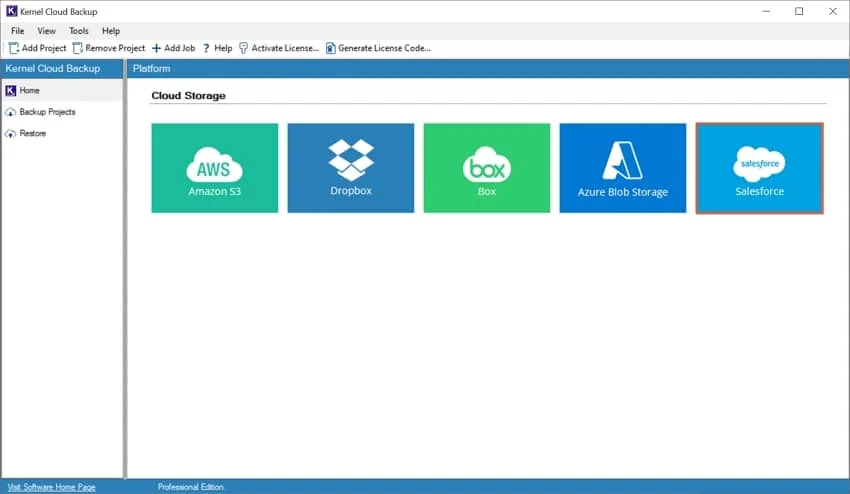Image resolution: width=850 pixels, height=494 pixels.
Task: Open the Tools menu
Action: tap(79, 31)
